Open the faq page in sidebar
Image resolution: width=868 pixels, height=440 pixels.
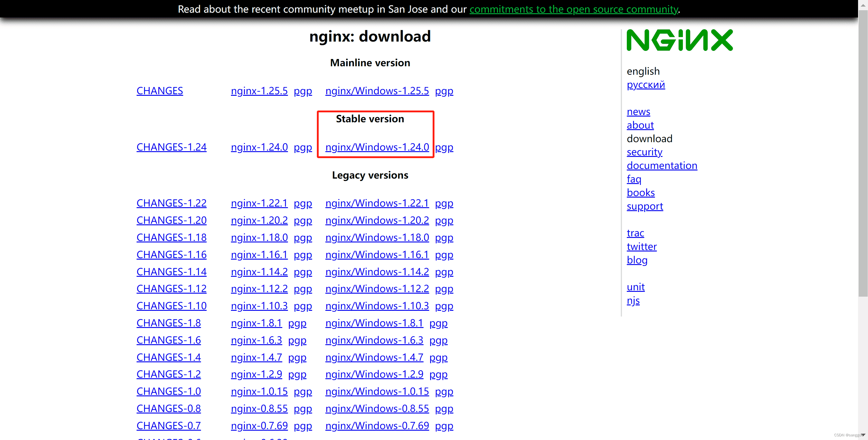click(x=634, y=179)
